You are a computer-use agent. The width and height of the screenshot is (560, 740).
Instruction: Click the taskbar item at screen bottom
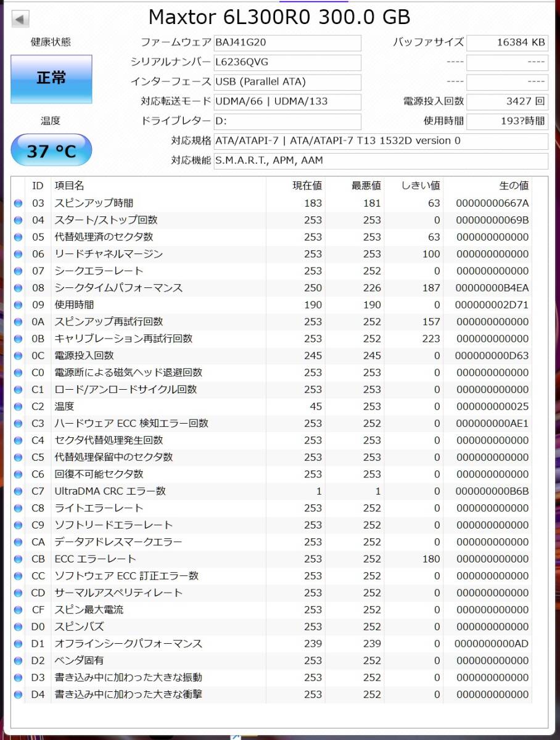coord(234,736)
